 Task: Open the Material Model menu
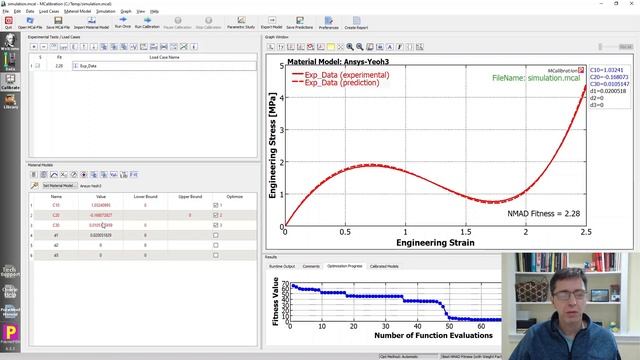coord(78,11)
